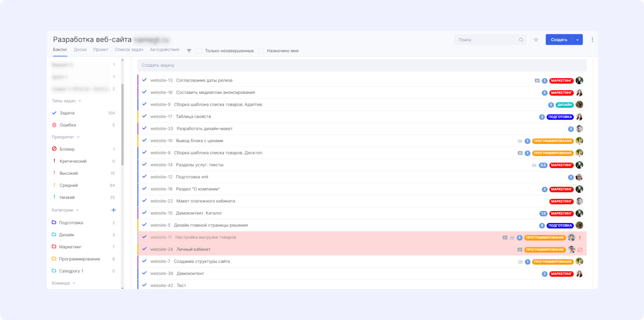Click the Создать button

pos(559,40)
